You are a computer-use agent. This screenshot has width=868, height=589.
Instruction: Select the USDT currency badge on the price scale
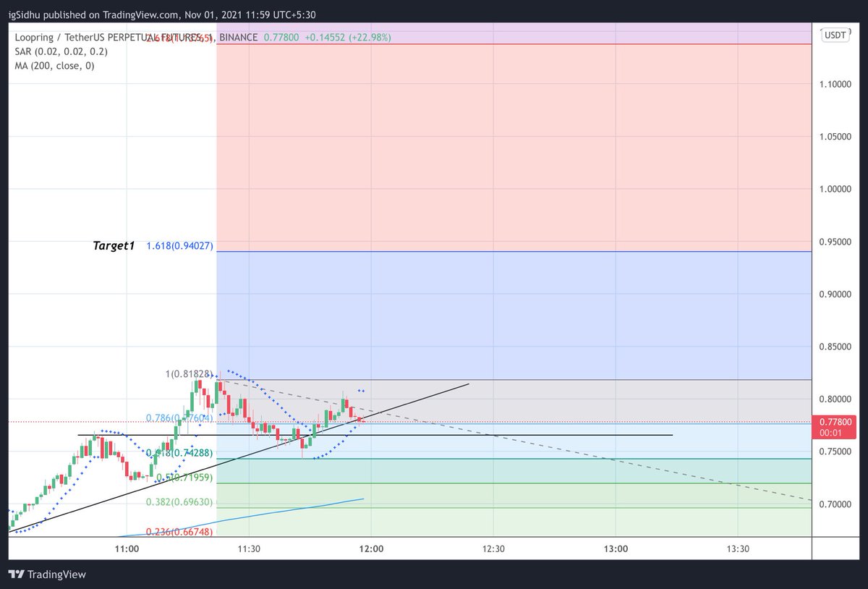click(834, 35)
